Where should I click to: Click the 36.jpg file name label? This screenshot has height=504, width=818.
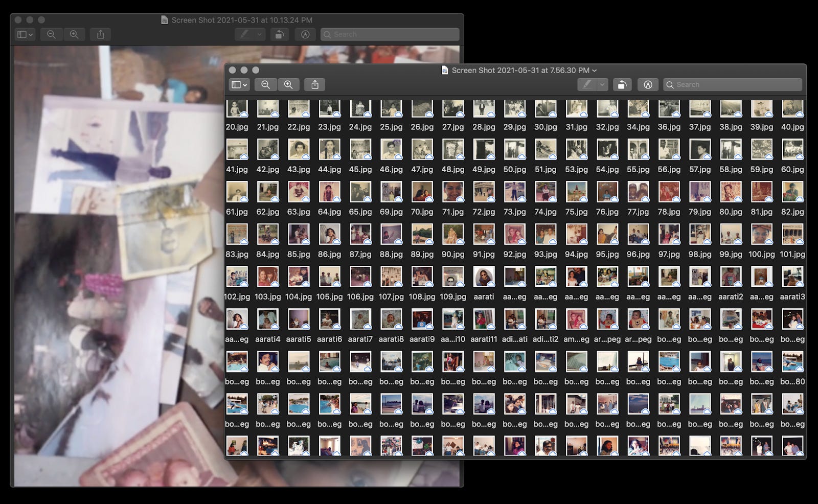pos(669,127)
